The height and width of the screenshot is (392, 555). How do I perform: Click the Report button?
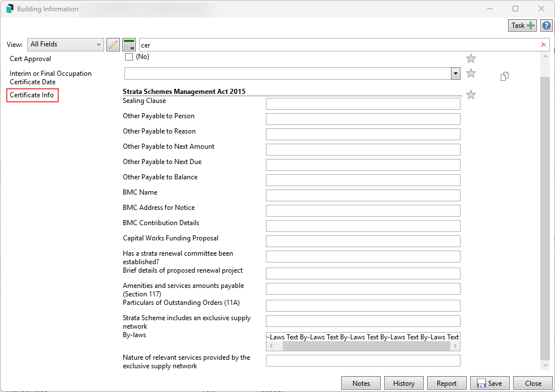tap(446, 383)
